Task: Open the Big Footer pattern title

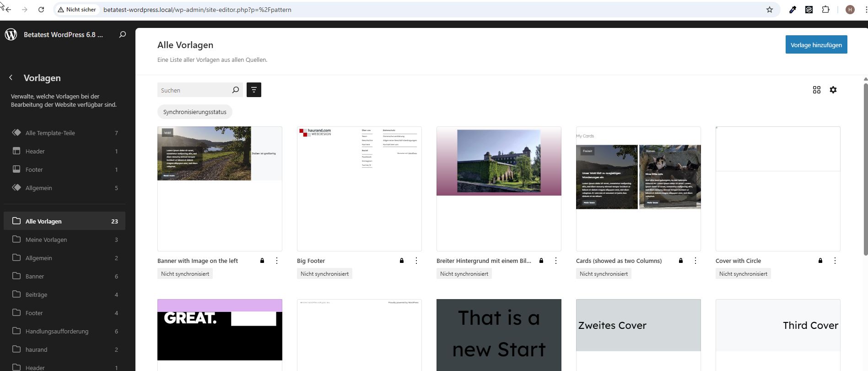Action: pyautogui.click(x=311, y=261)
